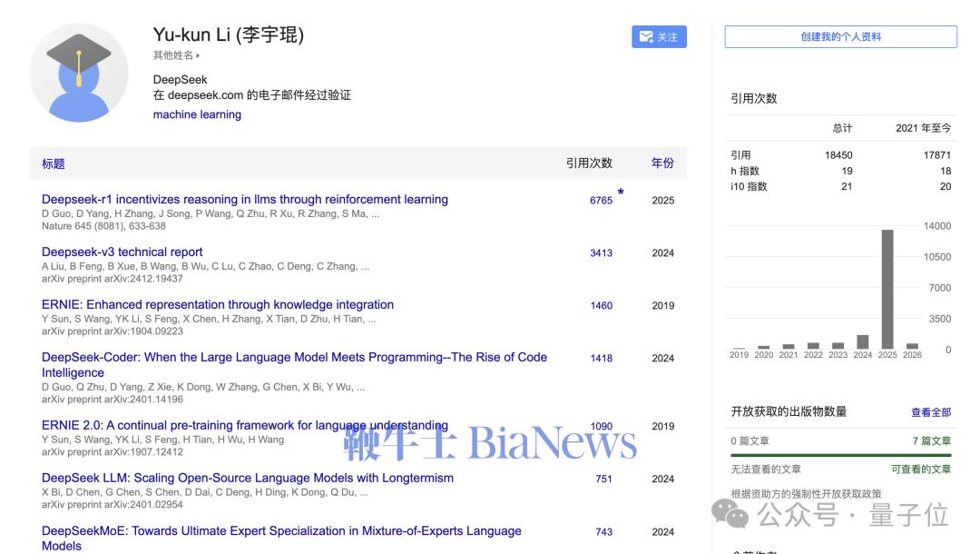Viewport: 980px width, 554px height.
Task: Click 查看全部 next to 开放获取的出版物数量
Action: 932,410
